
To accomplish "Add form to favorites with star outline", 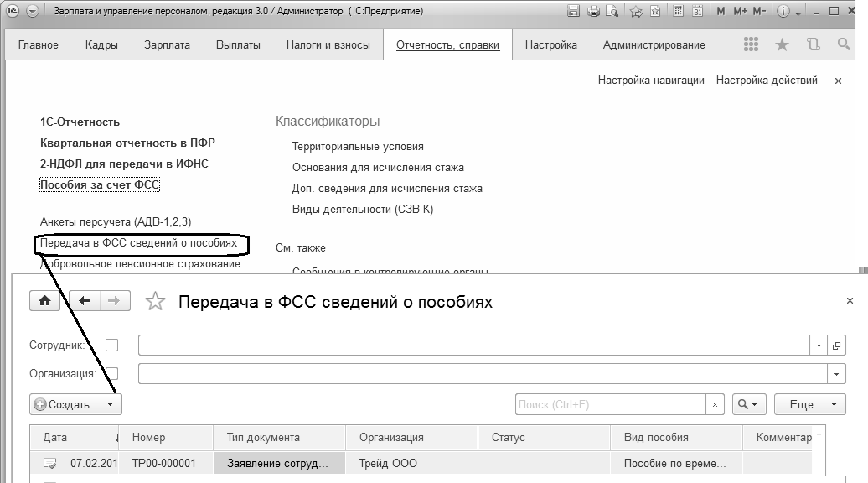I will (155, 301).
